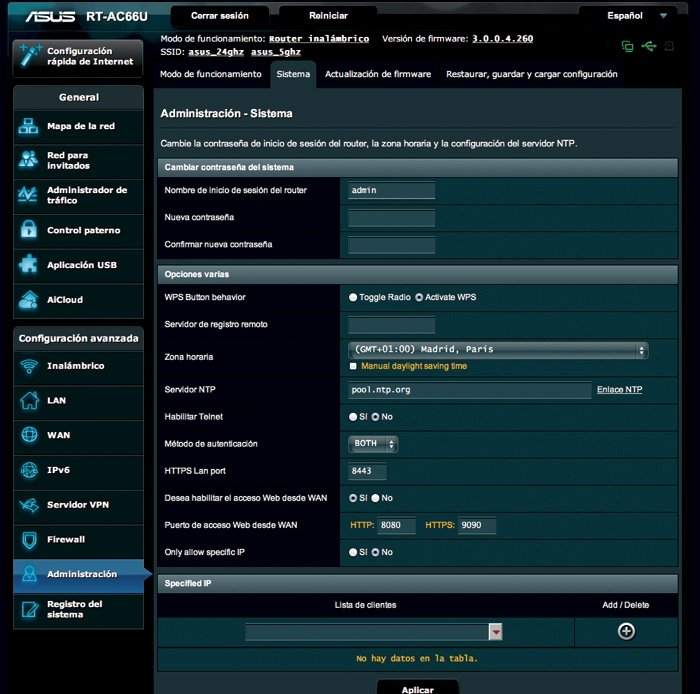Click the LAN house icon
Image resolution: width=700 pixels, height=694 pixels.
point(29,400)
